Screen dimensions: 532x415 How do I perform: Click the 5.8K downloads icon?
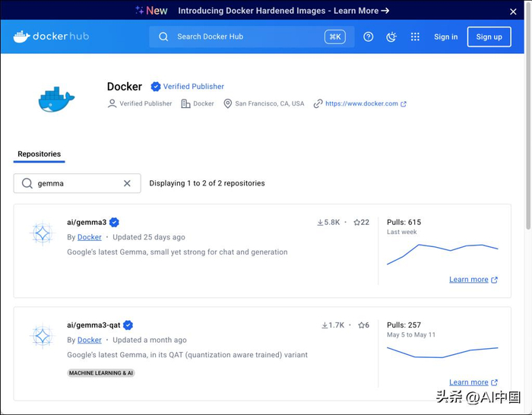point(320,223)
